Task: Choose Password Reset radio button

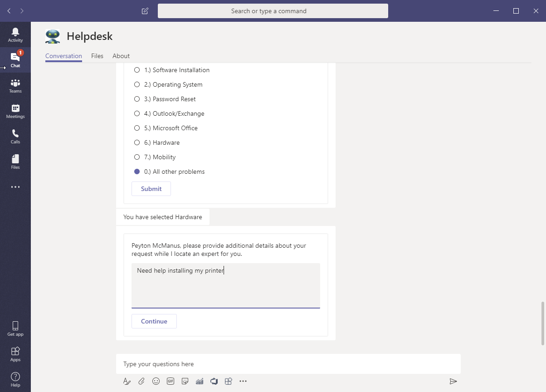Action: coord(137,99)
